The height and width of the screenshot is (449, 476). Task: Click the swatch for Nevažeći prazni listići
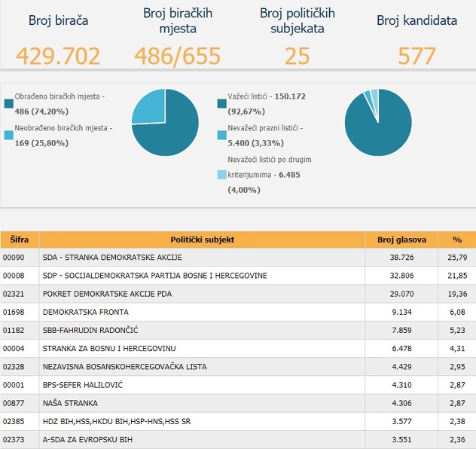tap(222, 135)
